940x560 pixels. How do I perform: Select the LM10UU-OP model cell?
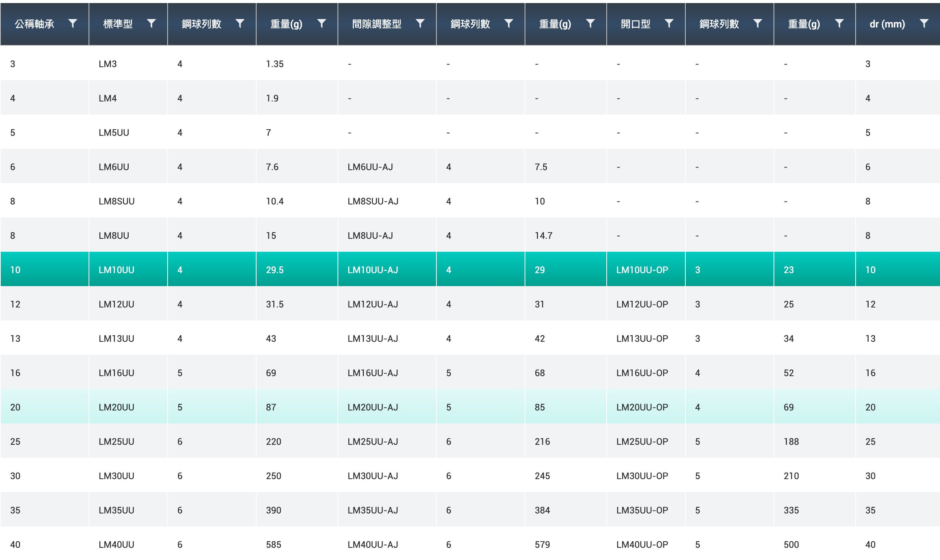(642, 270)
